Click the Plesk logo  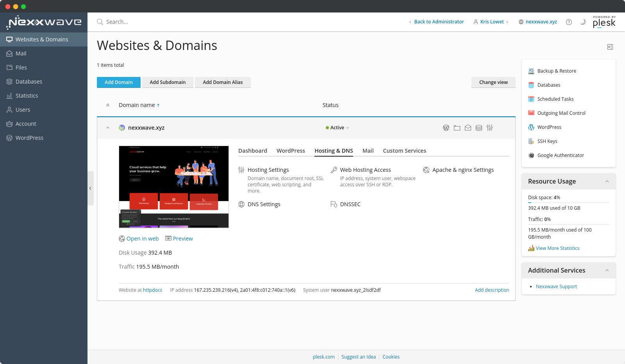pyautogui.click(x=604, y=22)
